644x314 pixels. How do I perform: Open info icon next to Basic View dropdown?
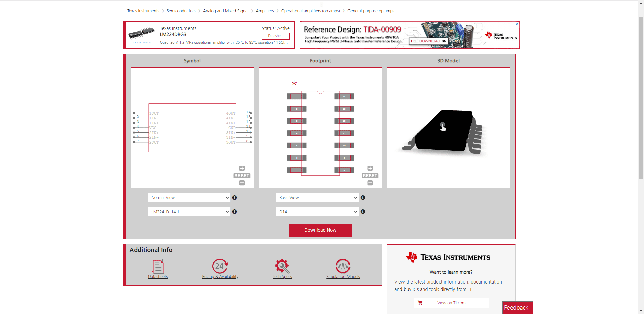click(363, 198)
